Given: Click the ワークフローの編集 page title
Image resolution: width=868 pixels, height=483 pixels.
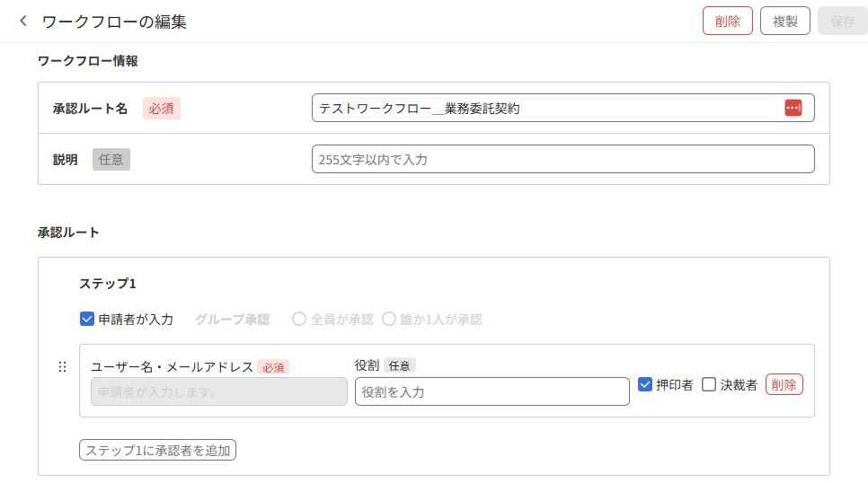Looking at the screenshot, I should pyautogui.click(x=114, y=22).
